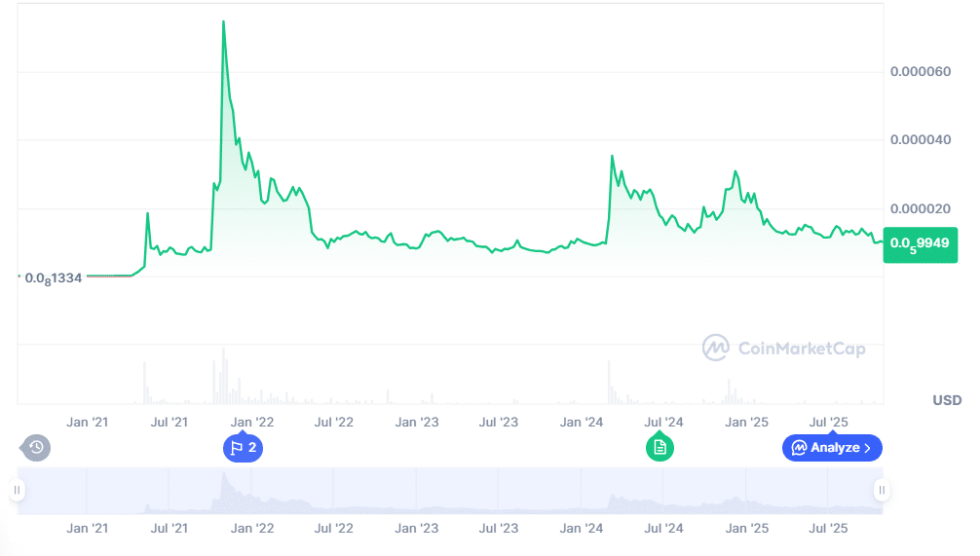Click the 0.000020 y-axis price label
The width and height of the screenshot is (980, 556).
921,209
